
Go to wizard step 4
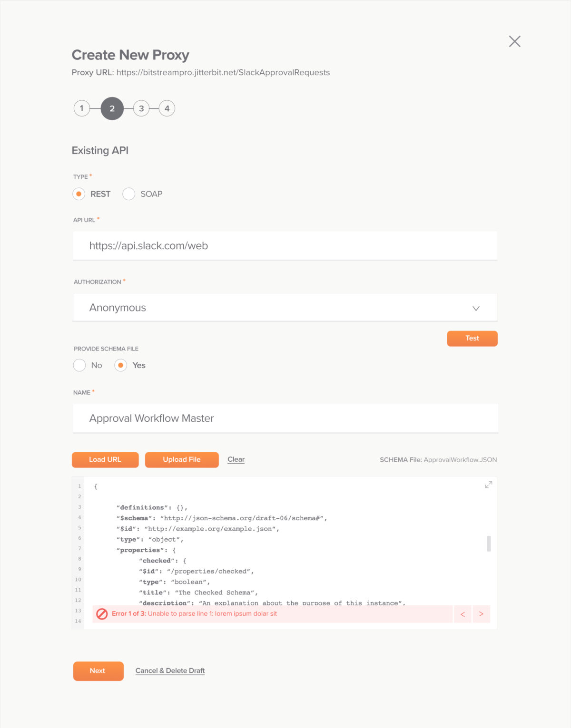click(167, 108)
